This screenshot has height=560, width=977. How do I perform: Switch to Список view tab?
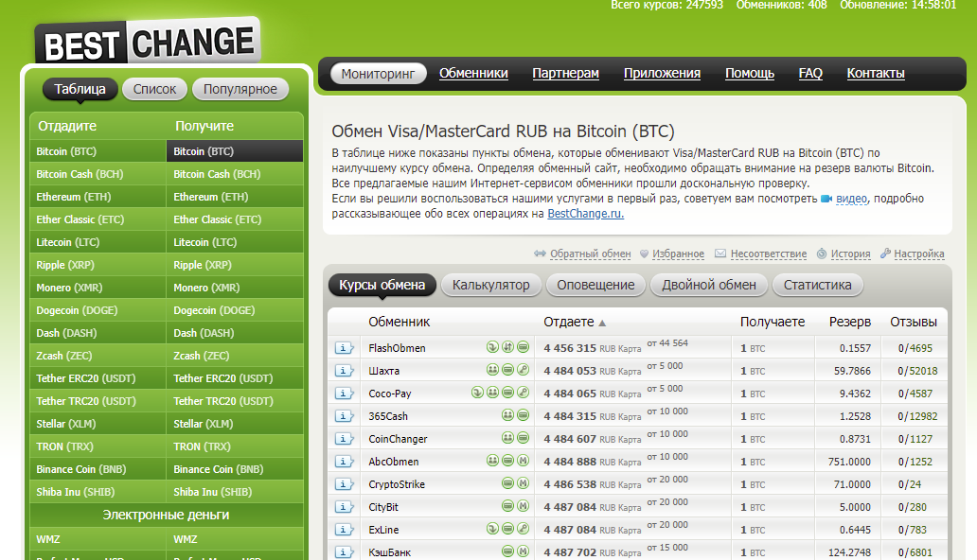click(x=154, y=89)
